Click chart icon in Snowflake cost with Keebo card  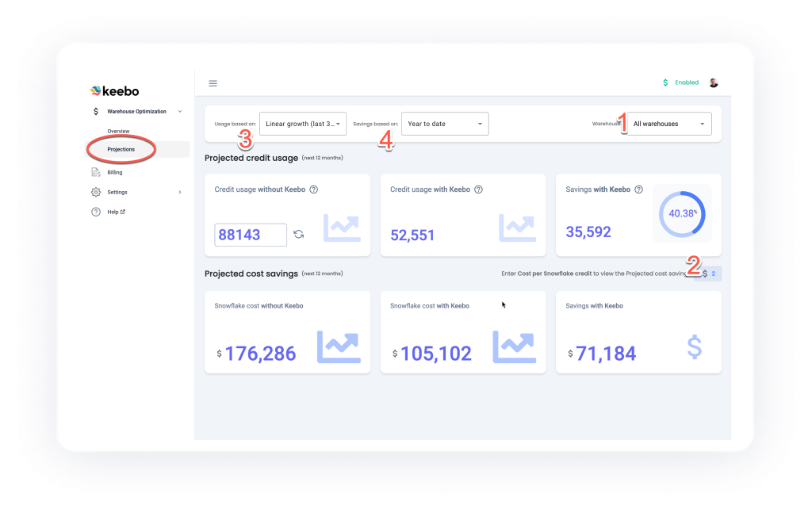coord(514,347)
